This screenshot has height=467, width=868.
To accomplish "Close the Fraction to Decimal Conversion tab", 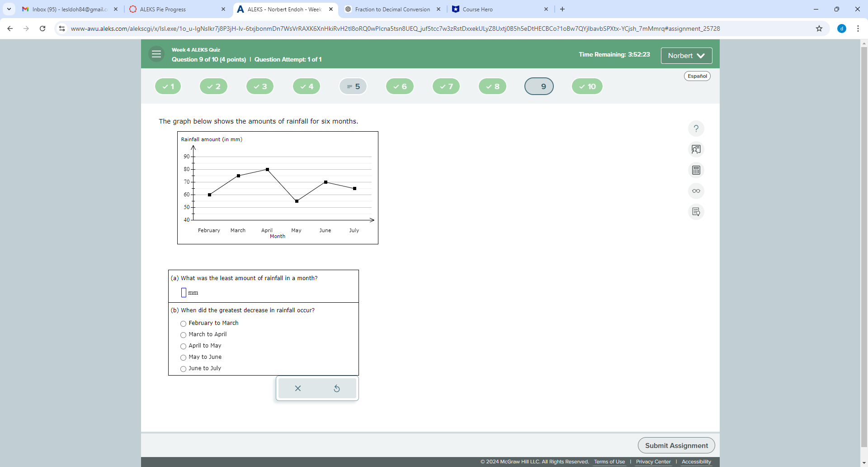I will (439, 9).
